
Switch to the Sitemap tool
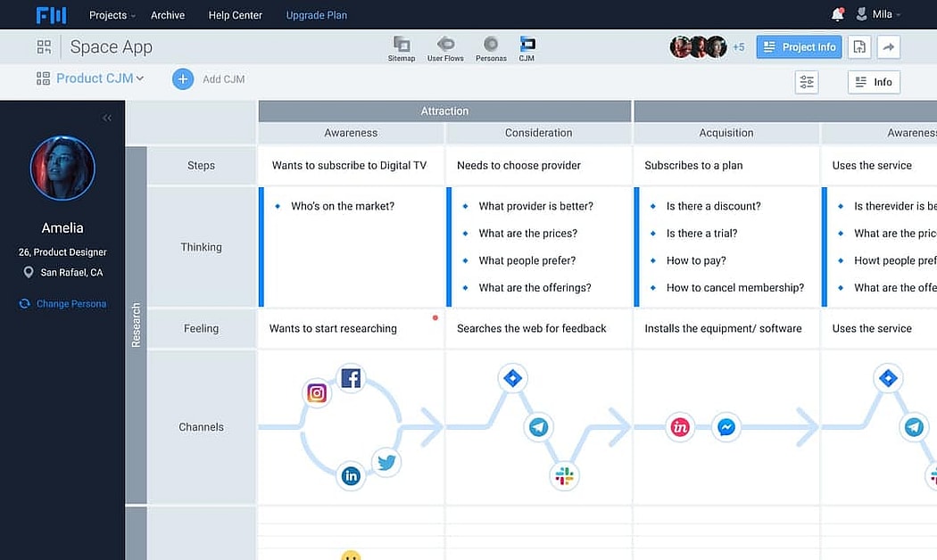402,48
